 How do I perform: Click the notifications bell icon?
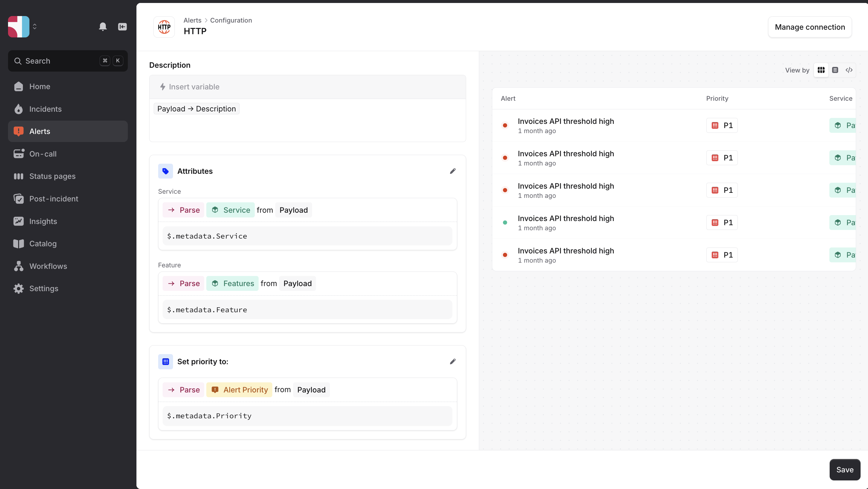[103, 27]
